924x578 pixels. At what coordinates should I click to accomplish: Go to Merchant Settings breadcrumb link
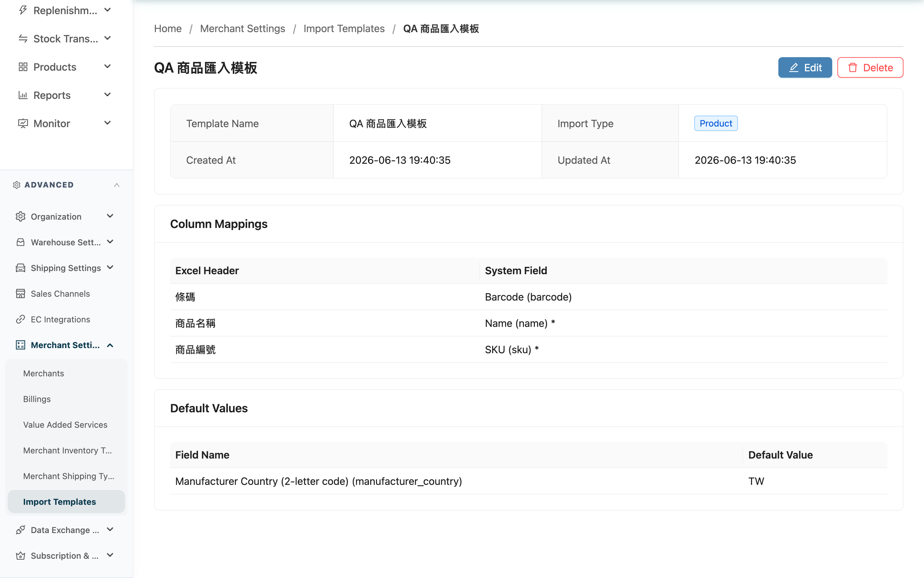tap(243, 29)
